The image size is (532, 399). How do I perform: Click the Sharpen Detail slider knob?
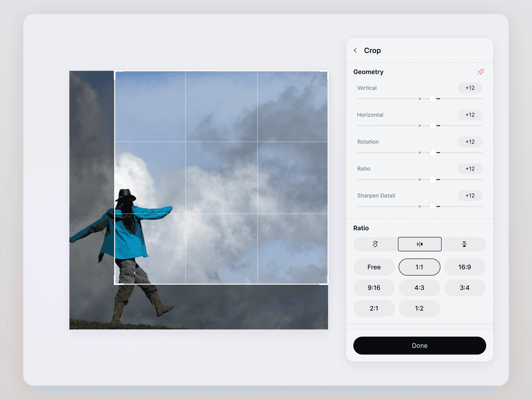[x=433, y=206]
